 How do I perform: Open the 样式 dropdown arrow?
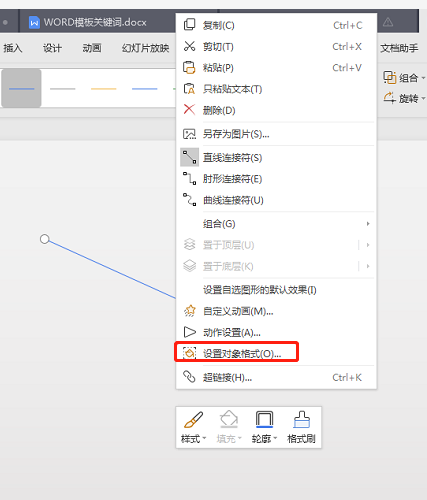204,438
